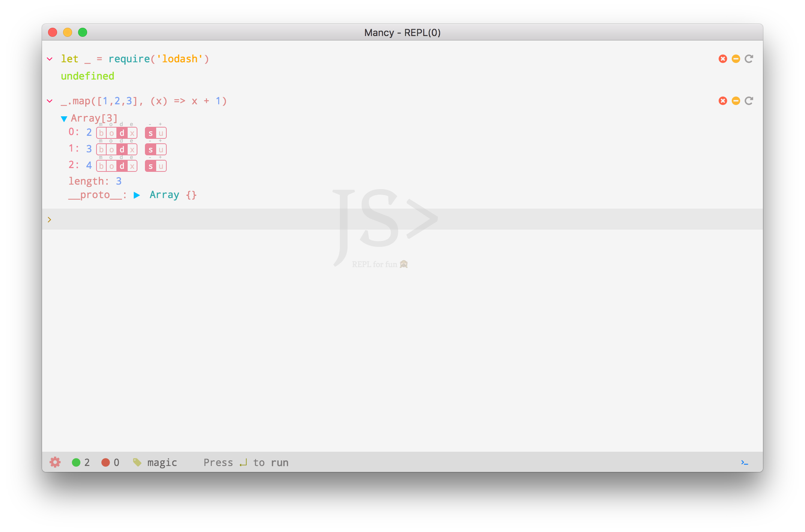Viewport: 805px width, 532px height.
Task: Re-run the _.map command with reload icon
Action: [x=749, y=101]
